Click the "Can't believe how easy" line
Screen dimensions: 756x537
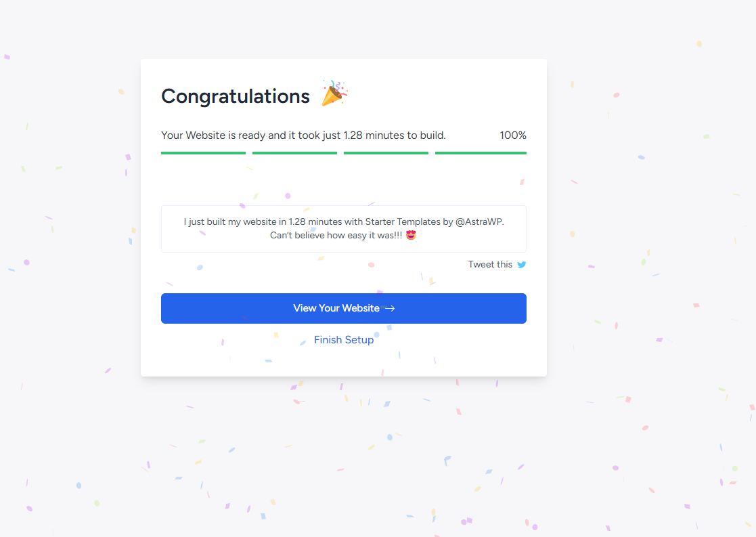tap(336, 235)
